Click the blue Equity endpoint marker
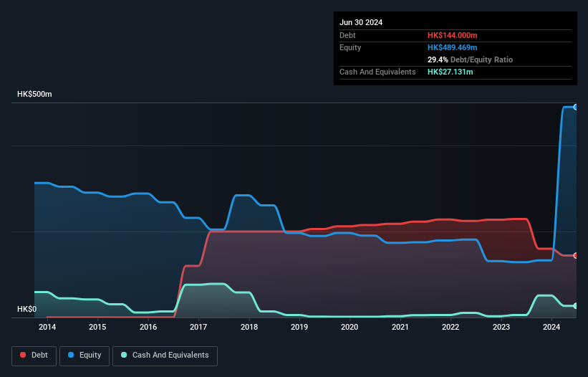 (575, 108)
